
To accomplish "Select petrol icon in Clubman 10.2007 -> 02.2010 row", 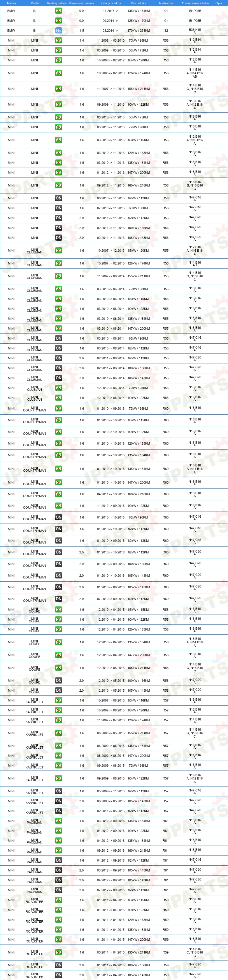I will pyautogui.click(x=58, y=263).
